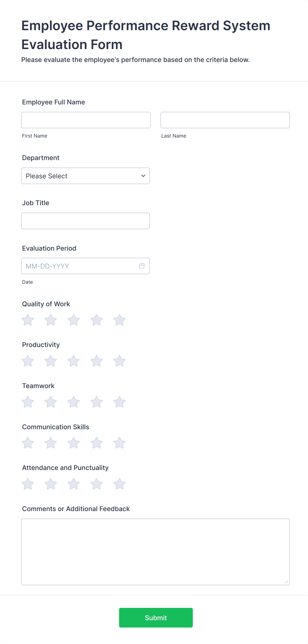The height and width of the screenshot is (644, 308).
Task: Rate Productivity five stars
Action: (x=119, y=361)
